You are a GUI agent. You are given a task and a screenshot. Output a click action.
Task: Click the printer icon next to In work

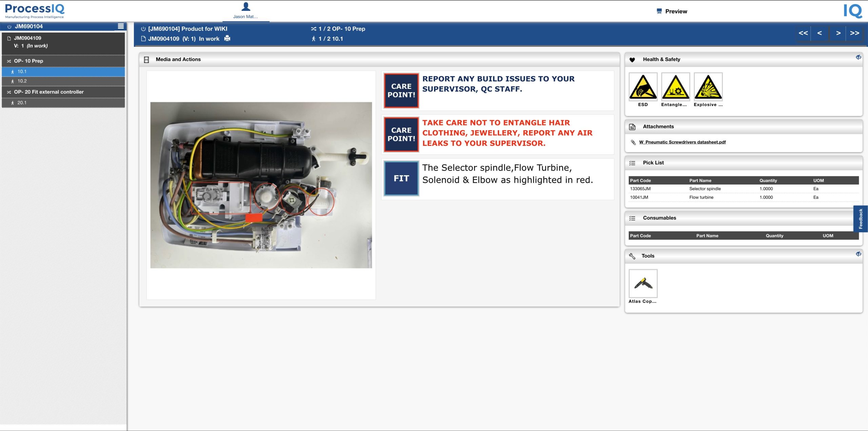tap(227, 38)
